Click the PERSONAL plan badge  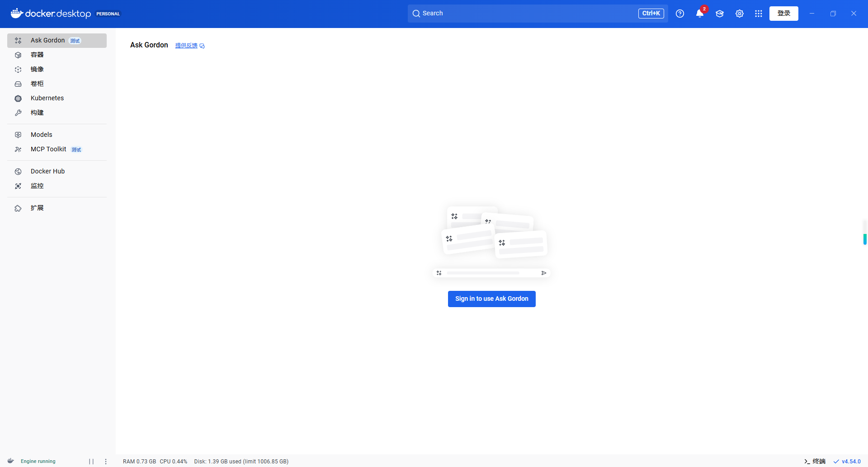(108, 14)
